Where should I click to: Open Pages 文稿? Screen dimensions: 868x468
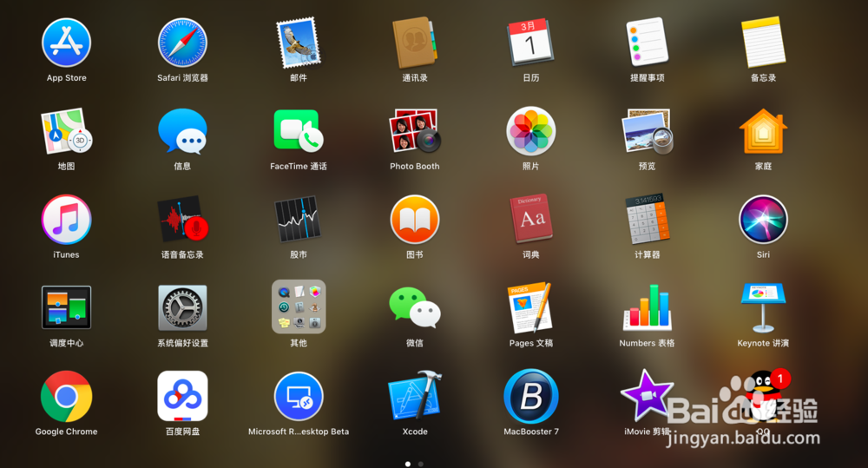(x=531, y=308)
